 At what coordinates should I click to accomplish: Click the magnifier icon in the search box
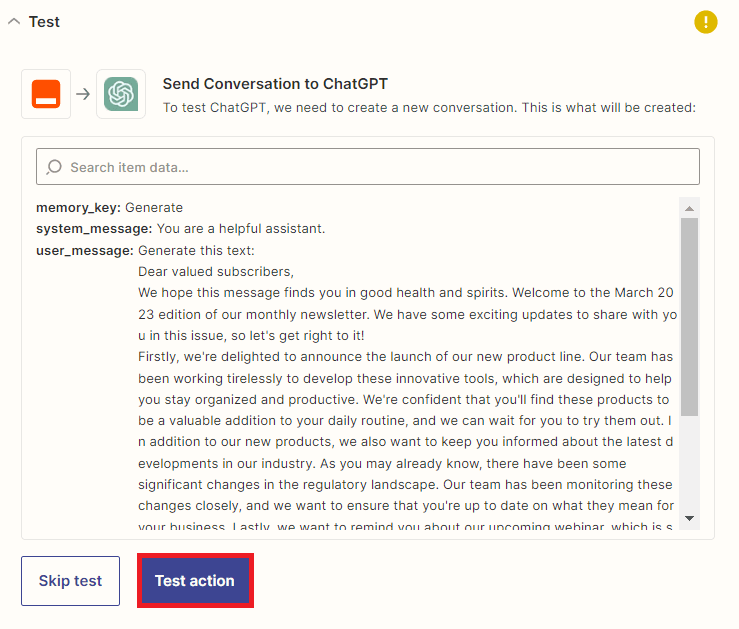click(54, 167)
